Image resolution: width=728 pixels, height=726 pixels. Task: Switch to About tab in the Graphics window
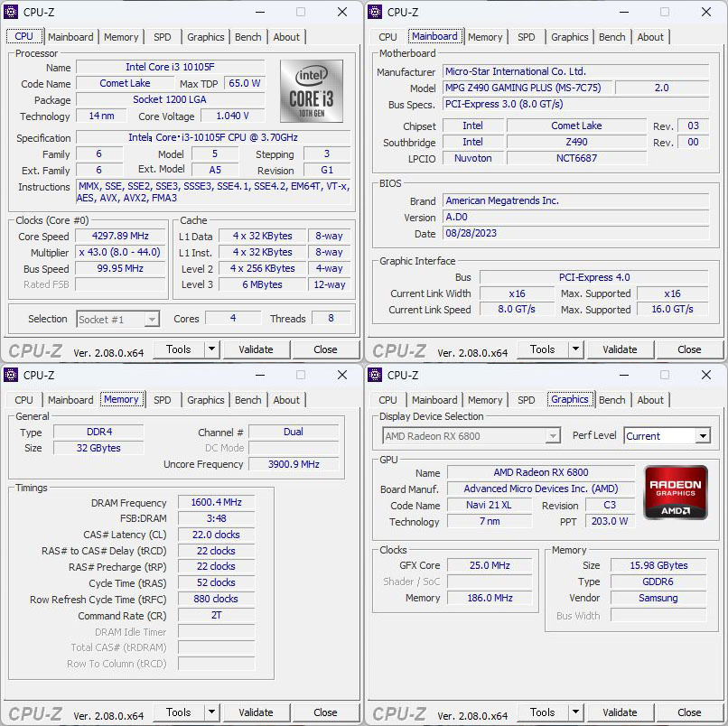point(650,400)
